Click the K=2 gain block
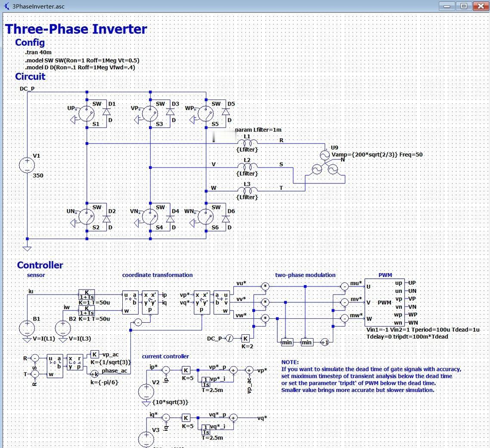This screenshot has height=448, width=490. pyautogui.click(x=245, y=339)
